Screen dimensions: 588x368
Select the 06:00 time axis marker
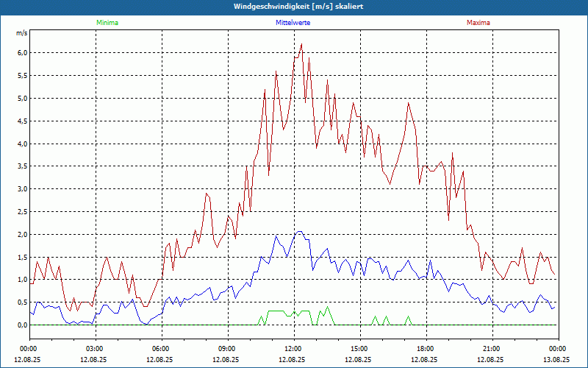pos(161,349)
